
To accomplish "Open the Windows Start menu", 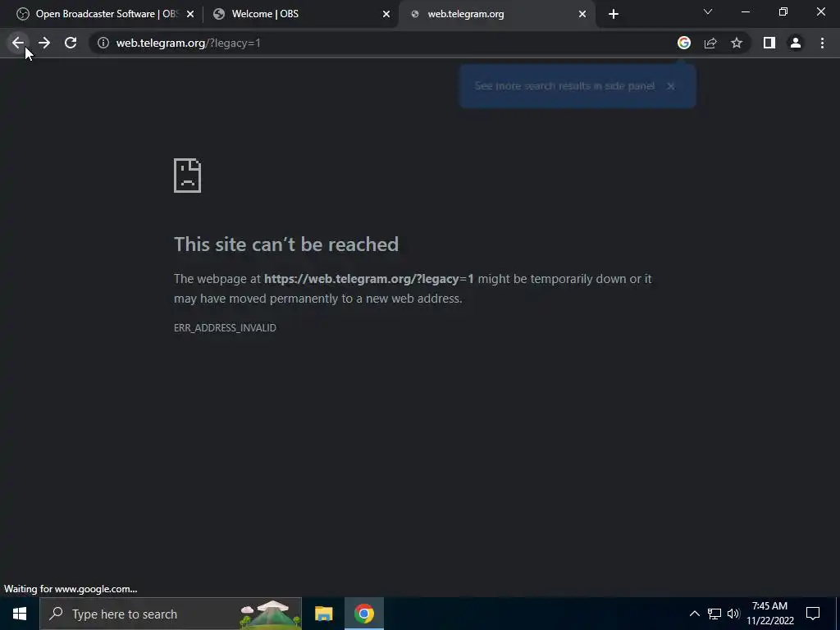I will tap(20, 614).
